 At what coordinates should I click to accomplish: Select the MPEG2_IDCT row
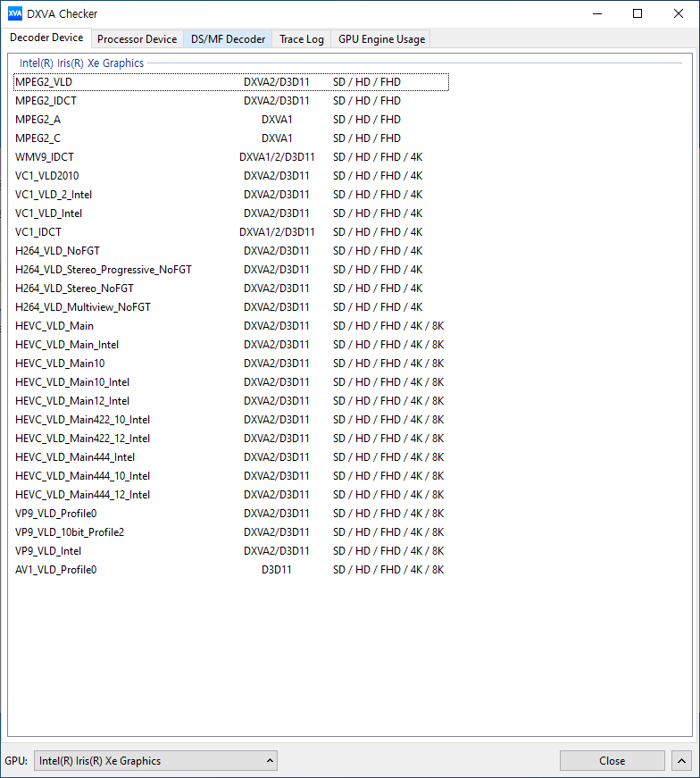click(231, 101)
